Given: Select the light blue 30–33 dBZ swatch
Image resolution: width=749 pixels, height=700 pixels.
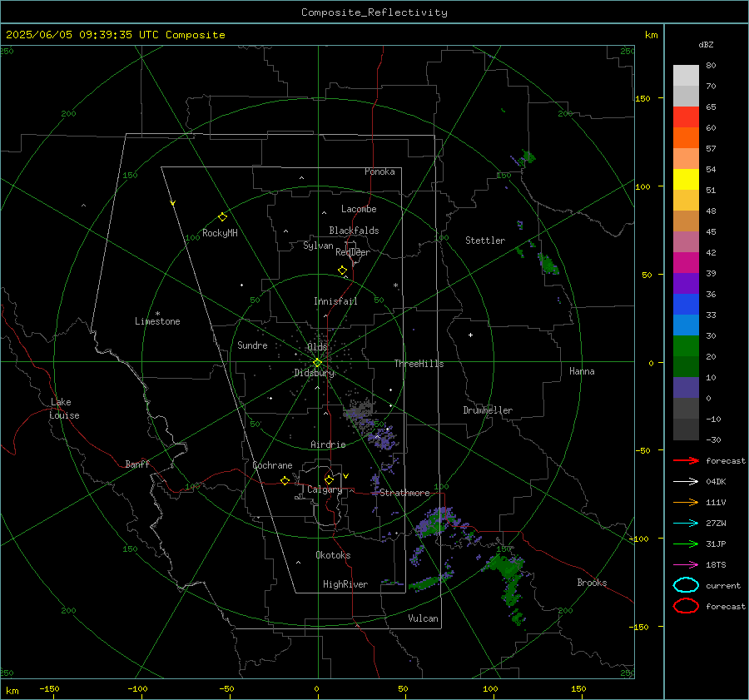Looking at the screenshot, I should click(x=686, y=325).
